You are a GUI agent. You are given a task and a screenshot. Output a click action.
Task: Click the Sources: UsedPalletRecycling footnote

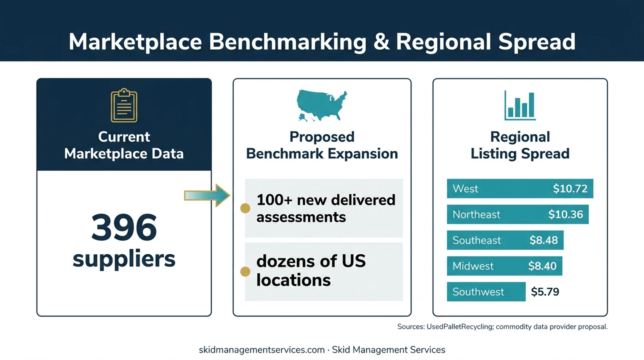click(502, 327)
